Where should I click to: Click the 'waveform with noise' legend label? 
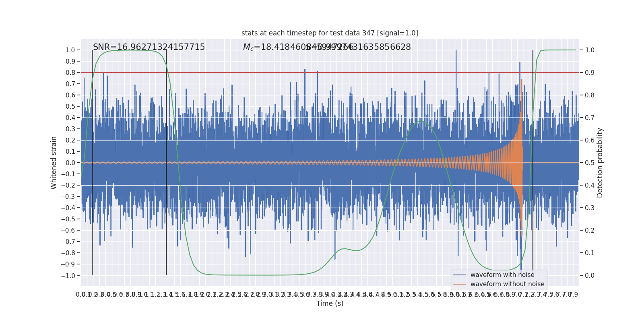[502, 275]
